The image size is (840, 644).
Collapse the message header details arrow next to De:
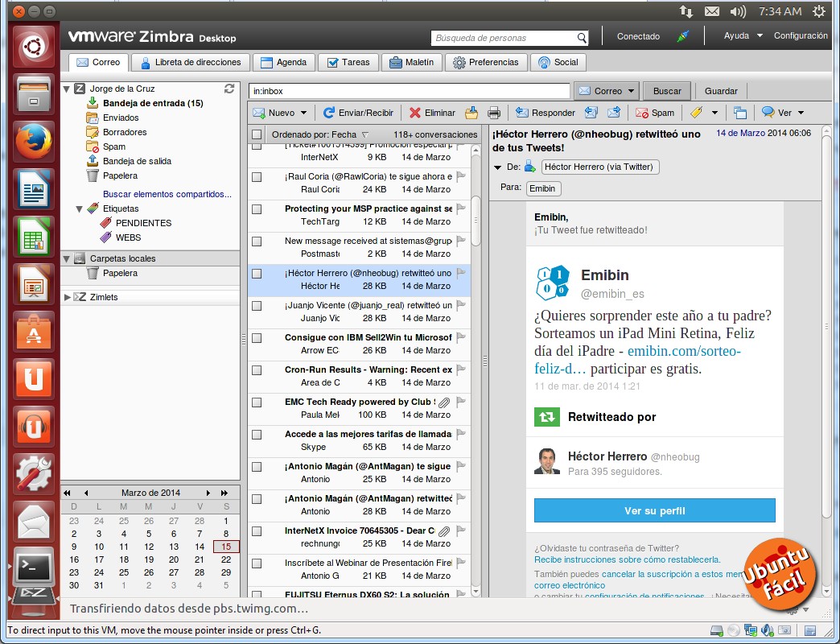click(x=498, y=167)
